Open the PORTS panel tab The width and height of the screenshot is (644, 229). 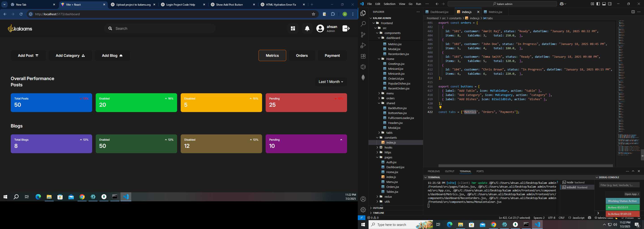click(x=480, y=172)
